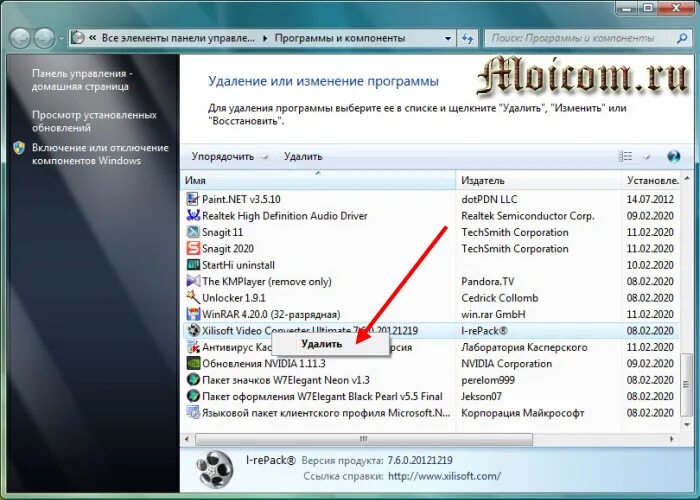This screenshot has height=500, width=700.
Task: Open recent pages dropdown near nav buttons
Action: pyautogui.click(x=61, y=39)
